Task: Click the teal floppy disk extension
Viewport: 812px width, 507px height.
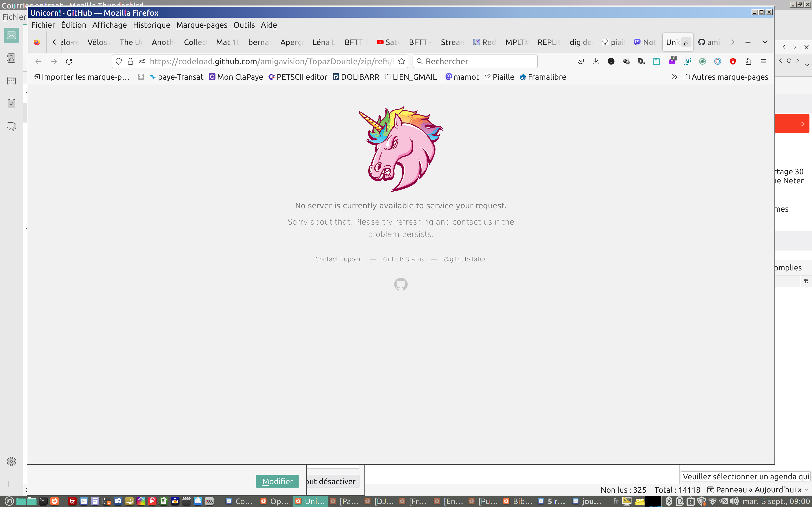Action: click(x=657, y=61)
